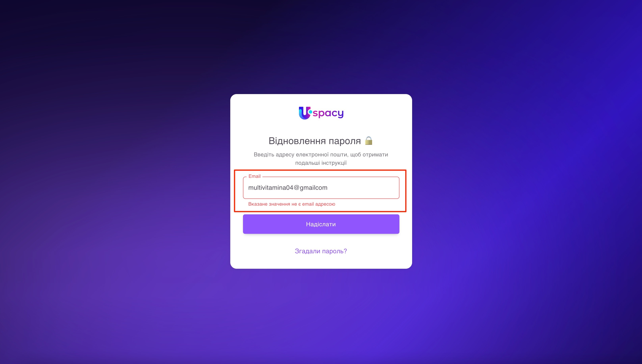
Task: Place cursor after 'gmailcom' in email field
Action: pyautogui.click(x=328, y=188)
